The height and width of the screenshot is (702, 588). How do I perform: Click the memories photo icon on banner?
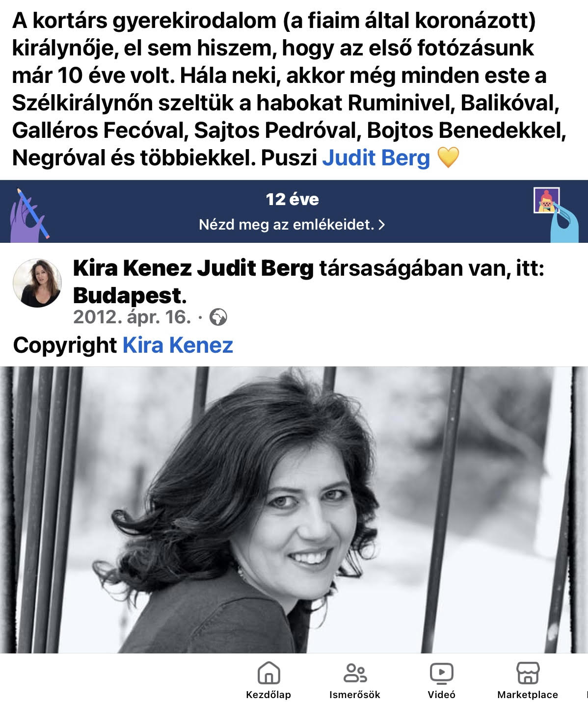pos(547,200)
